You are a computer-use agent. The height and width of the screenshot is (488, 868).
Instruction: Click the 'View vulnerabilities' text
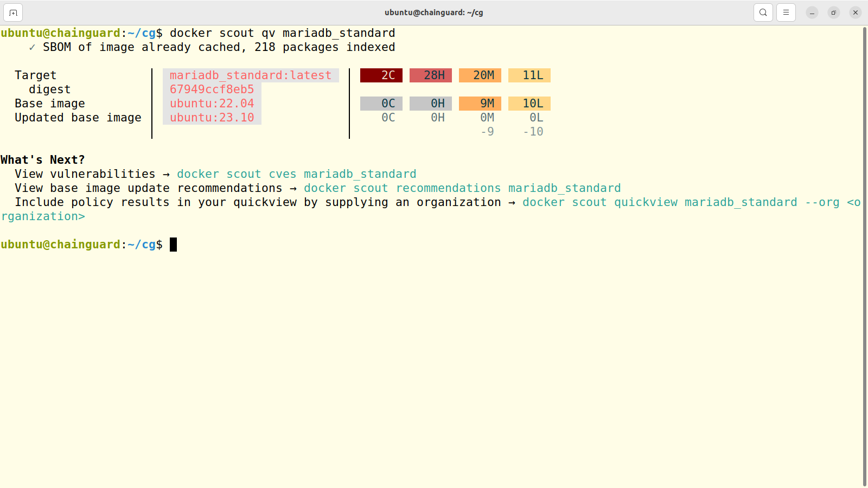(85, 174)
